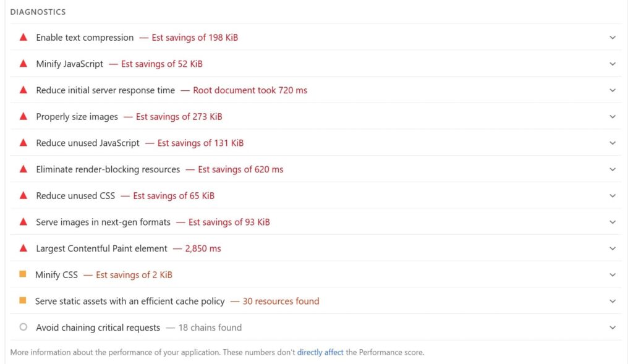This screenshot has height=364, width=633.
Task: Click red triangle next to Reduce unused CSS
Action: pos(23,195)
